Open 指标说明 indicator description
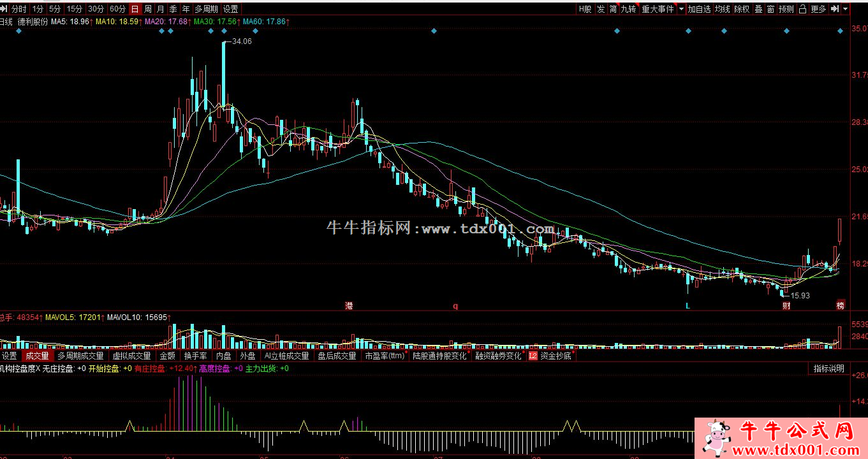Image resolution: width=868 pixels, height=459 pixels. pyautogui.click(x=828, y=368)
